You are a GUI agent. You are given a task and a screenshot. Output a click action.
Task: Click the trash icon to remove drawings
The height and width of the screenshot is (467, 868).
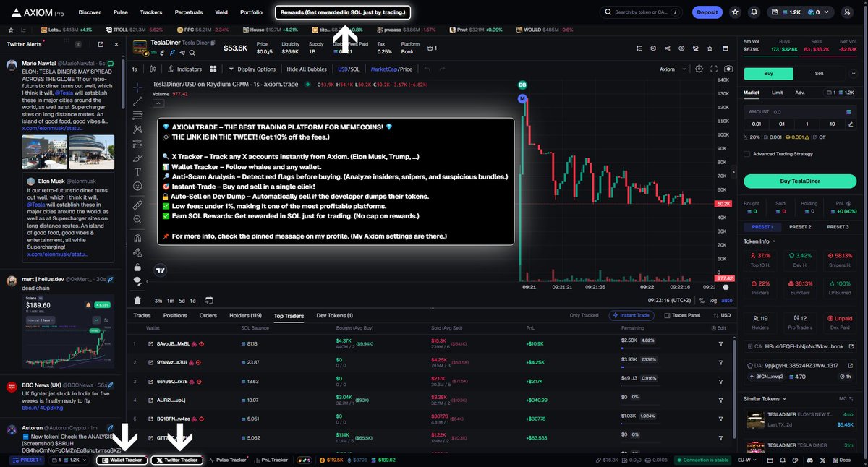(x=137, y=300)
